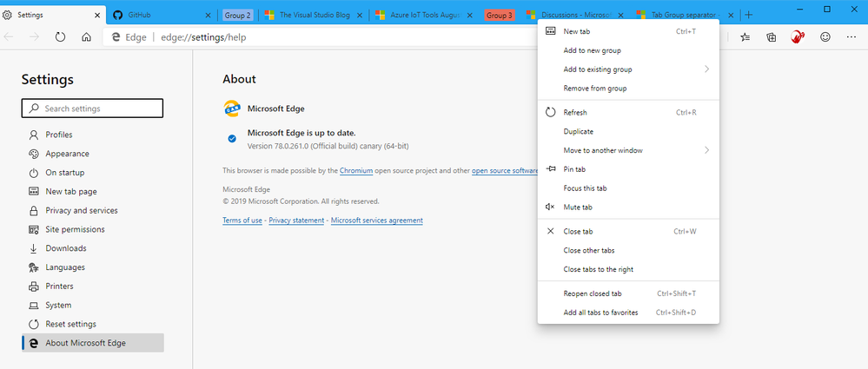Click the smiley feedback icon
This screenshot has height=369, width=868.
[x=825, y=37]
